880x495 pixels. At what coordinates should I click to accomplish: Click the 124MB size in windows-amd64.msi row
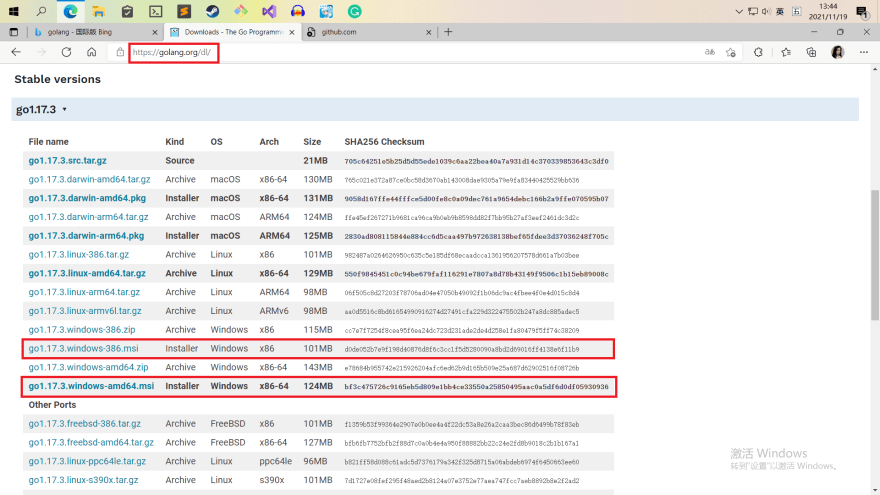coord(318,386)
